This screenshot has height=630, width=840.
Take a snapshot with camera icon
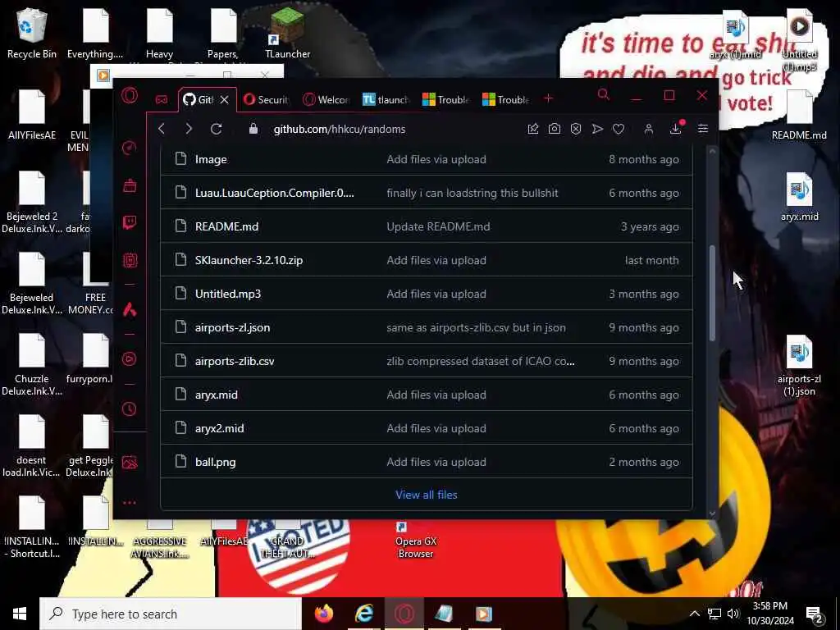click(555, 129)
